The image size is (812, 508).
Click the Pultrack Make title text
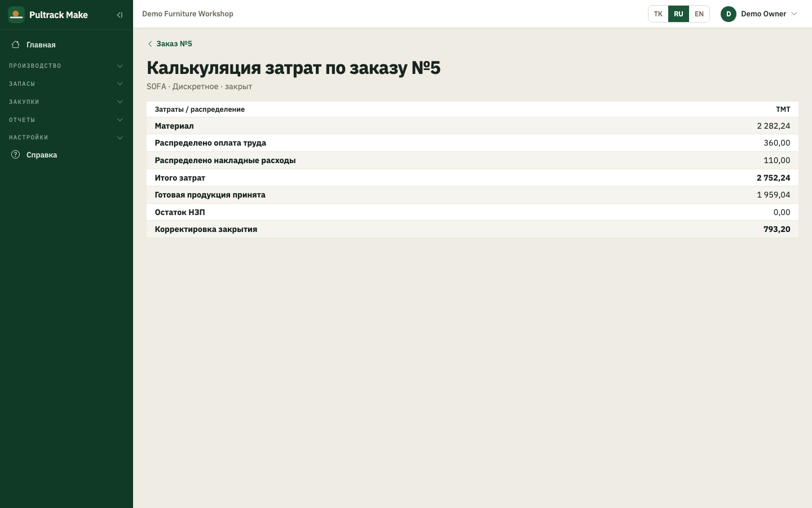(59, 15)
